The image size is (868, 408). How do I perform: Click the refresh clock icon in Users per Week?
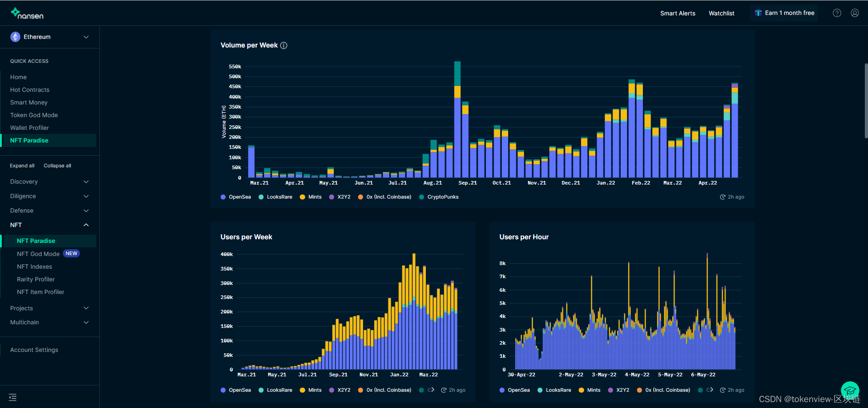click(444, 390)
